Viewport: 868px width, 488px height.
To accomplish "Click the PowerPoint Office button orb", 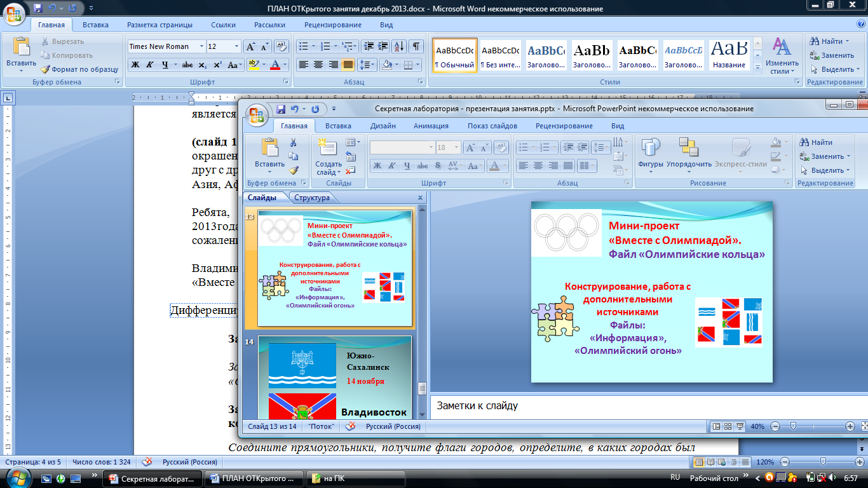I will [x=257, y=116].
